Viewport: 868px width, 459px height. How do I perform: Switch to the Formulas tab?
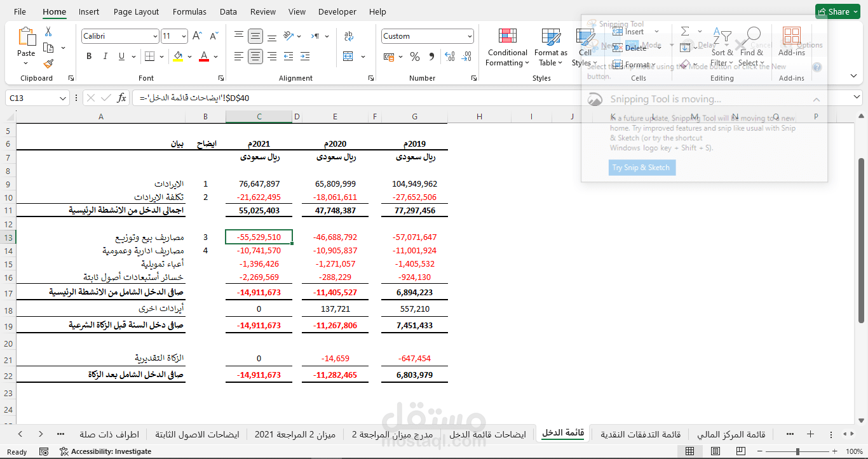189,11
